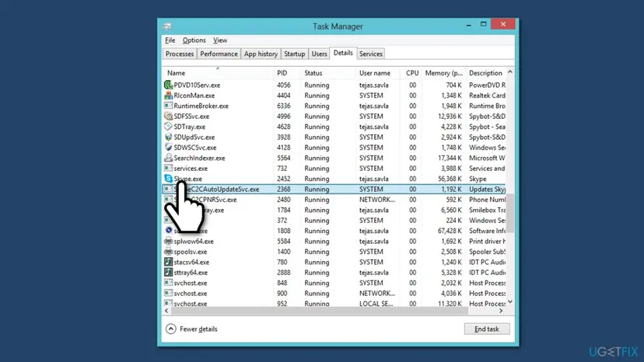Switch to the Performance tab
Viewport: 644px width, 362px height.
[219, 54]
